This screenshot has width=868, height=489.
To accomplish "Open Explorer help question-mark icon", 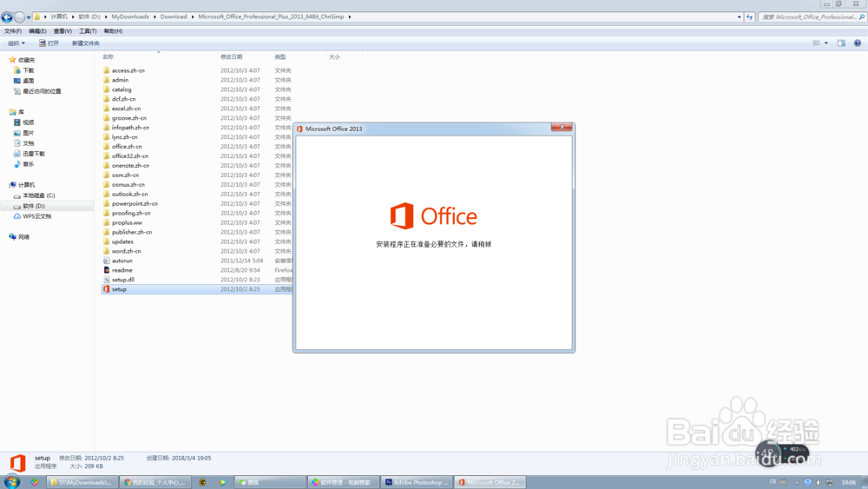I will [x=858, y=43].
